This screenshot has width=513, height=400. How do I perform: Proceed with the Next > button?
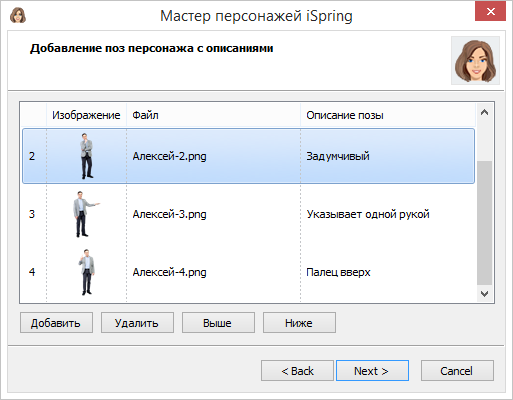point(372,371)
